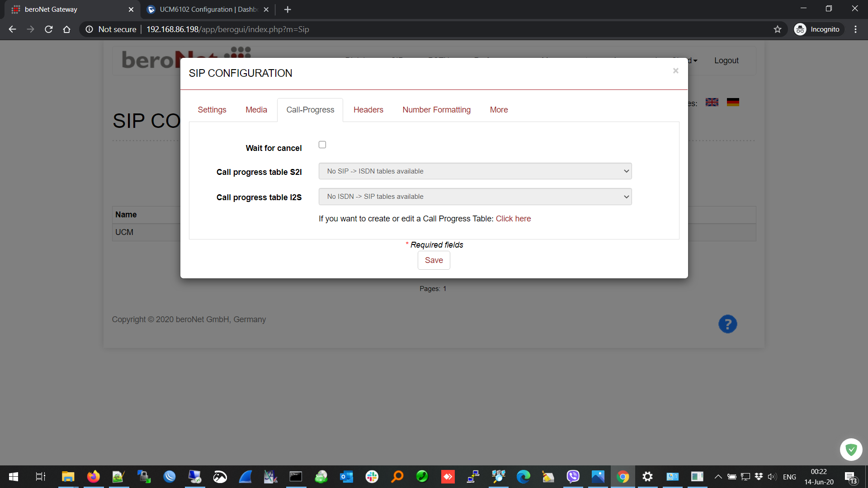Switch to the Media tab
The width and height of the screenshot is (868, 488).
[x=256, y=110]
